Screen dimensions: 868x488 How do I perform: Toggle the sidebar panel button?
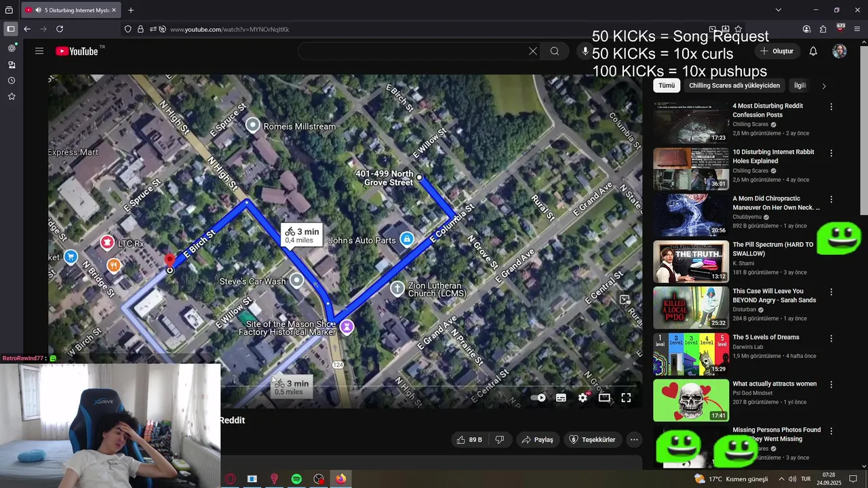[x=10, y=29]
